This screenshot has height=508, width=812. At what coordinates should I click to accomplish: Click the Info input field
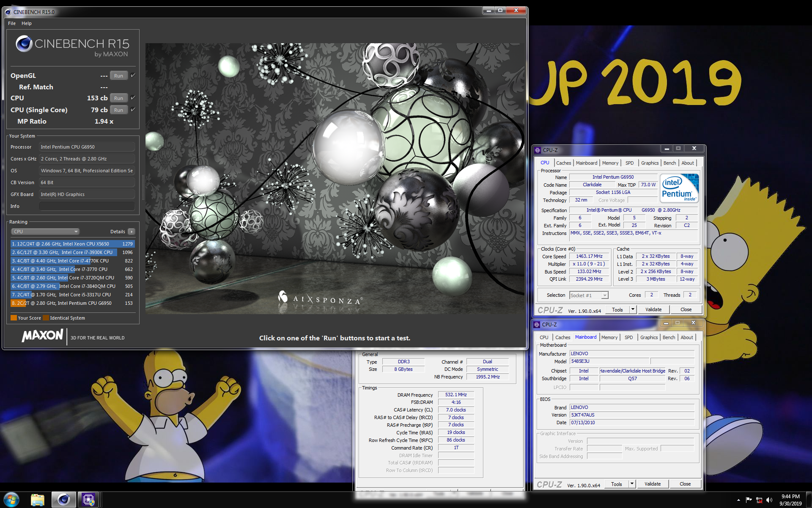87,206
